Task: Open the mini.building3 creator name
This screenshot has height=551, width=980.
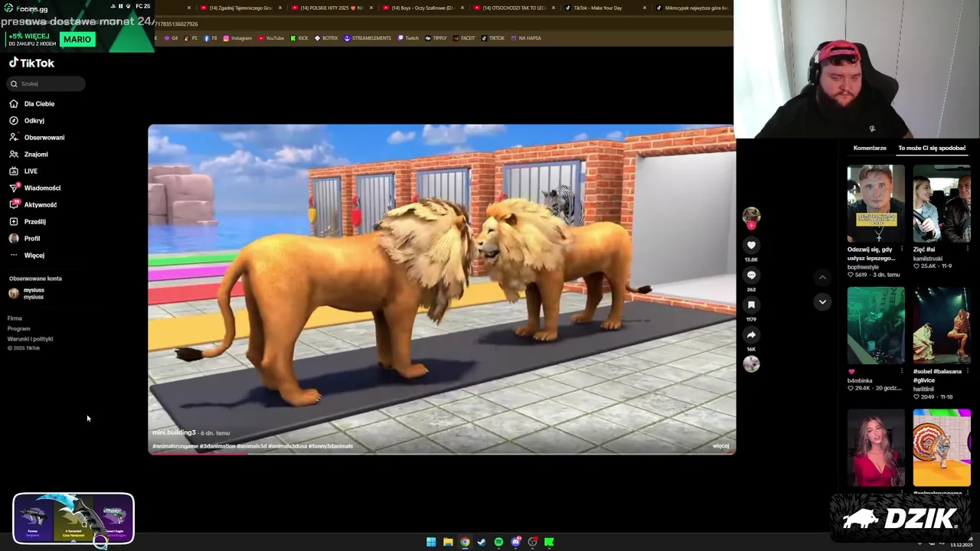Action: [174, 432]
